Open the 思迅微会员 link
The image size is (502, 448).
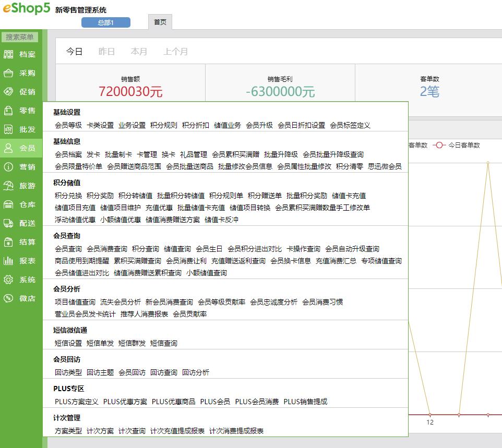385,166
